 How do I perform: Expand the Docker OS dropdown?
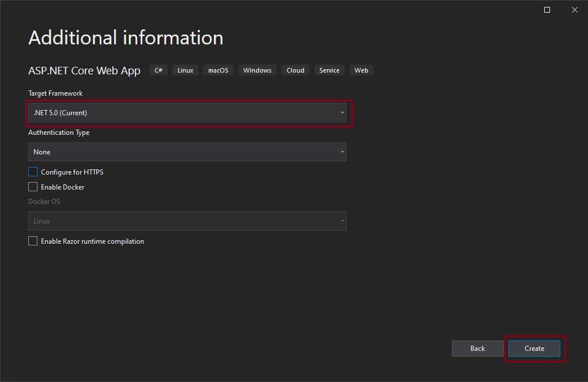[x=187, y=221]
